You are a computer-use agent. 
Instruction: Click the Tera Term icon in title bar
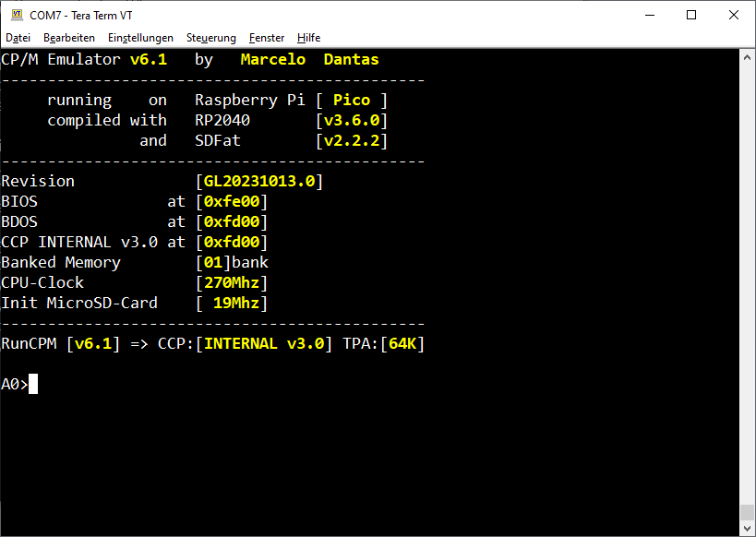coord(16,15)
